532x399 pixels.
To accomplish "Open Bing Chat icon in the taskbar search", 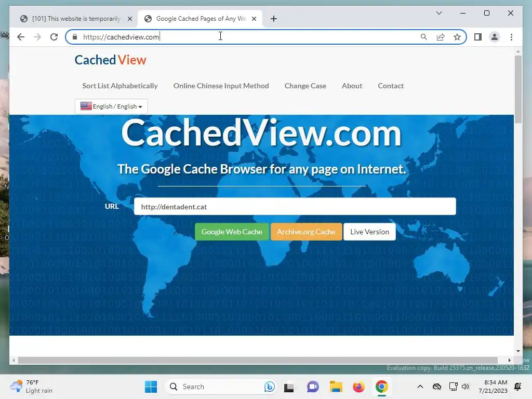I will point(270,387).
